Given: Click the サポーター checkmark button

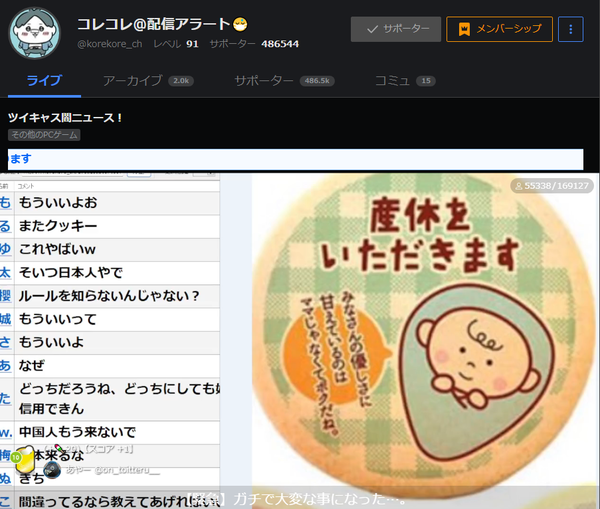Looking at the screenshot, I should pos(396,29).
